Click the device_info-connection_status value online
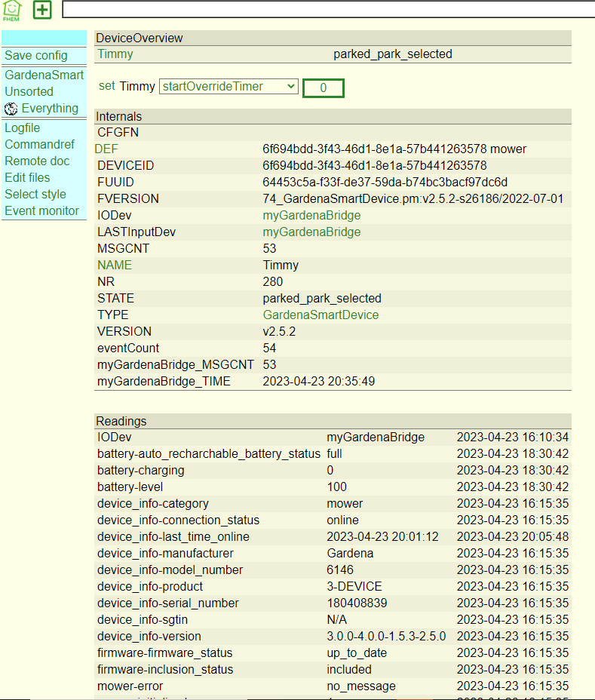Screen dimensions: 595x700 [342, 520]
